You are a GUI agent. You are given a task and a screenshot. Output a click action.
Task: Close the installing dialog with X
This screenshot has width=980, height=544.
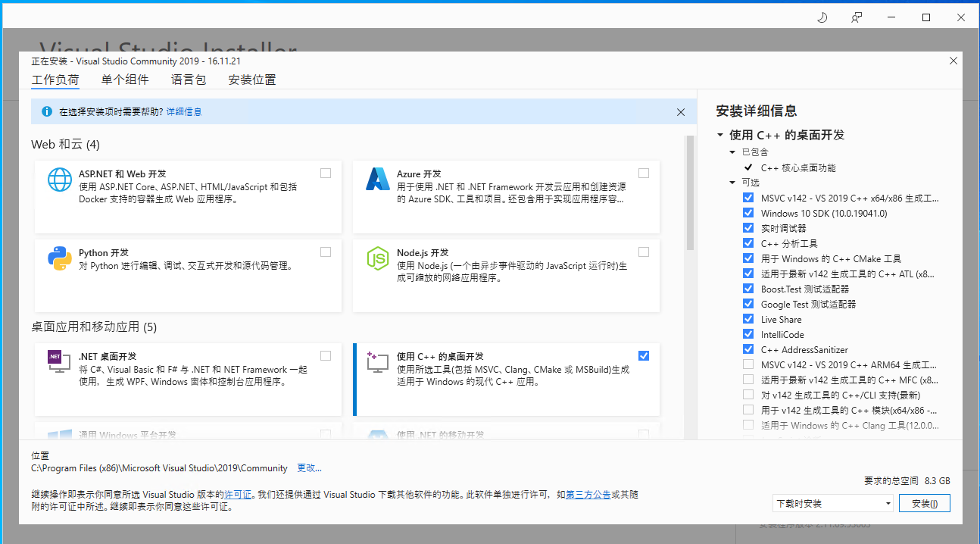(953, 61)
